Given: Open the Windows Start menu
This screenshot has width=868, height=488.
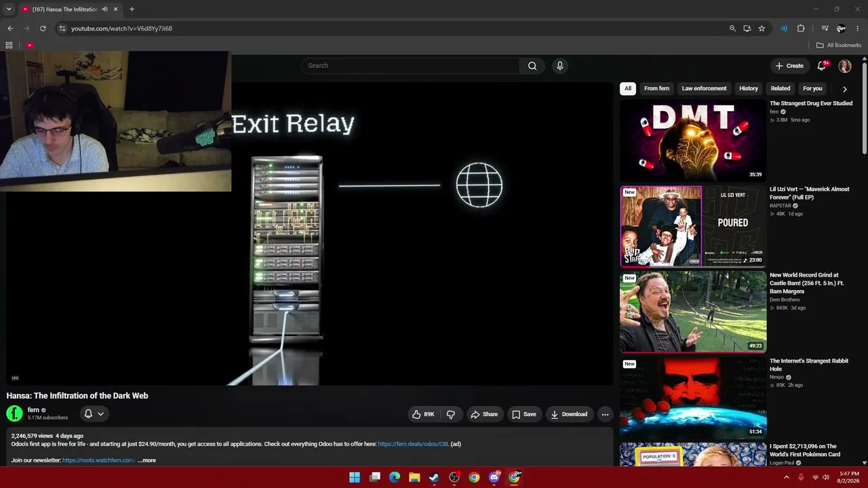Looking at the screenshot, I should (355, 477).
